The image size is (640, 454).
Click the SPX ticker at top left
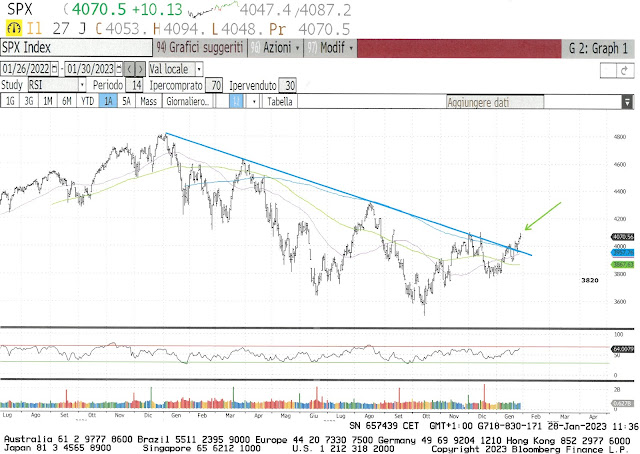coord(20,9)
